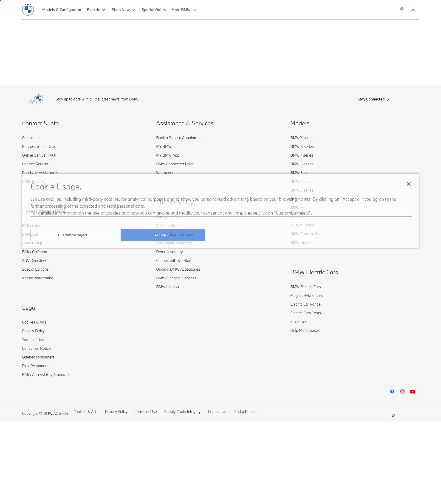
Task: Open Electric Car Range
Action: coord(305,304)
